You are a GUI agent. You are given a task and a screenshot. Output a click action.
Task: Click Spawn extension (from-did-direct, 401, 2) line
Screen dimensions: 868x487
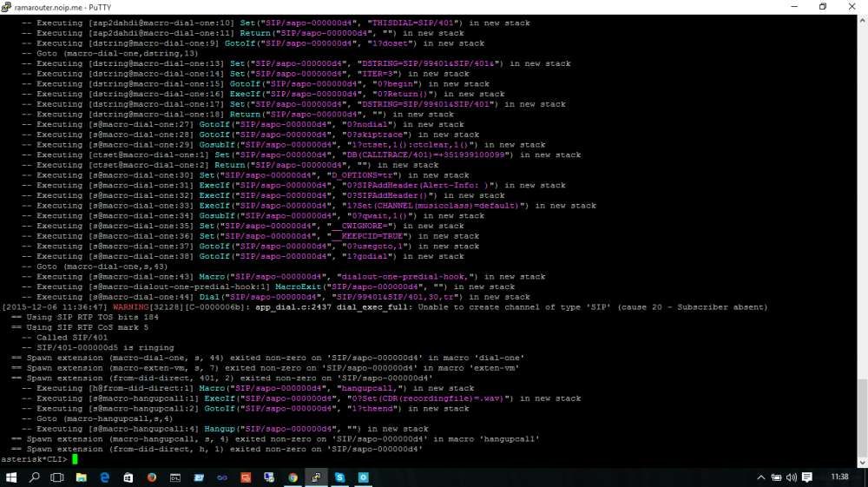pyautogui.click(x=222, y=378)
